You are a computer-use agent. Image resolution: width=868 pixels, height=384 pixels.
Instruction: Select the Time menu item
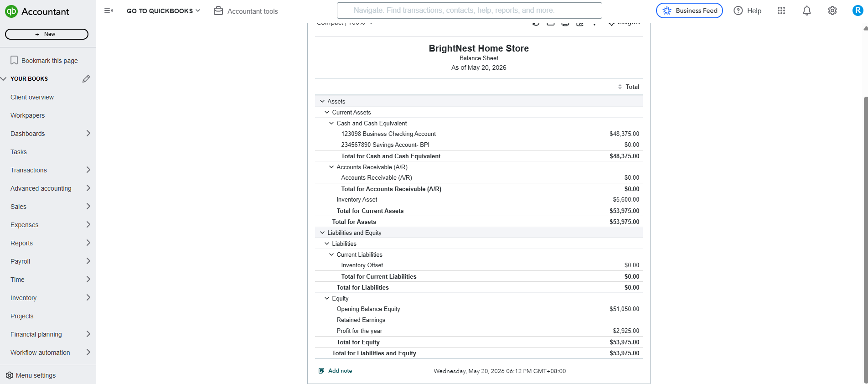(x=17, y=280)
